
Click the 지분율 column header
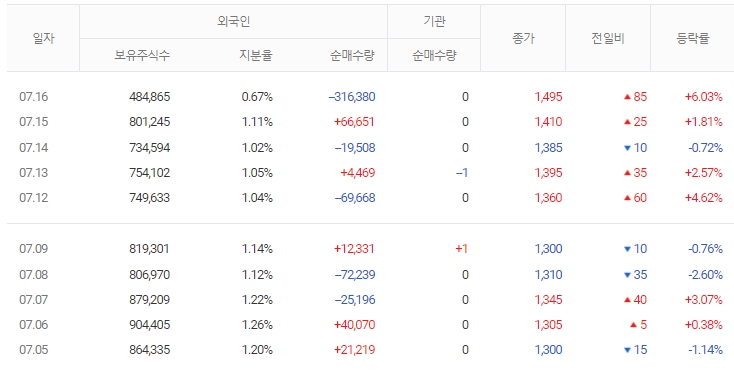(x=256, y=55)
